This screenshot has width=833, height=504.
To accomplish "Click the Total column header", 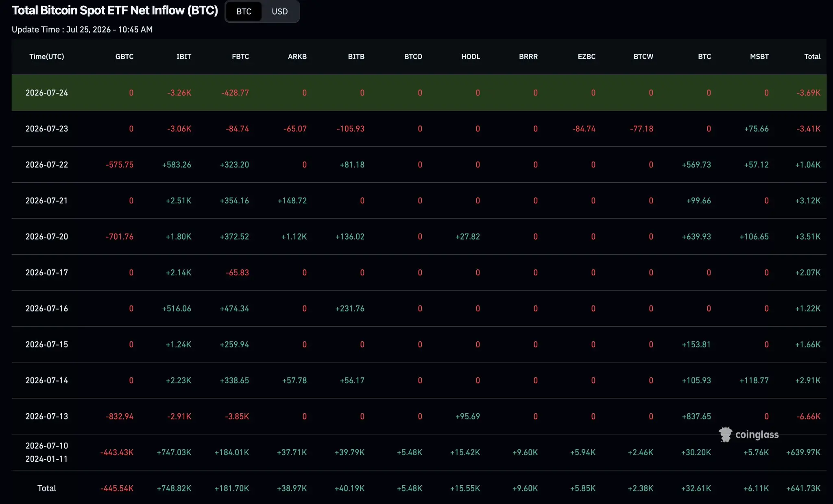I will click(x=812, y=57).
